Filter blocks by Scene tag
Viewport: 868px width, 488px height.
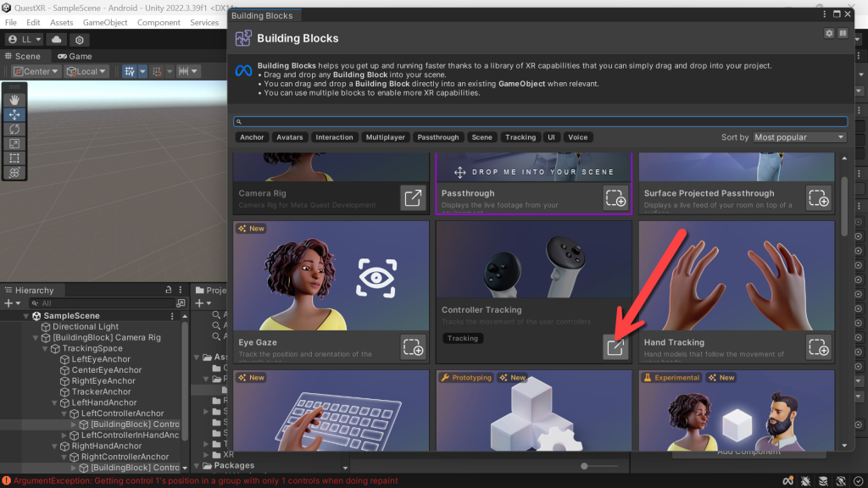click(481, 137)
